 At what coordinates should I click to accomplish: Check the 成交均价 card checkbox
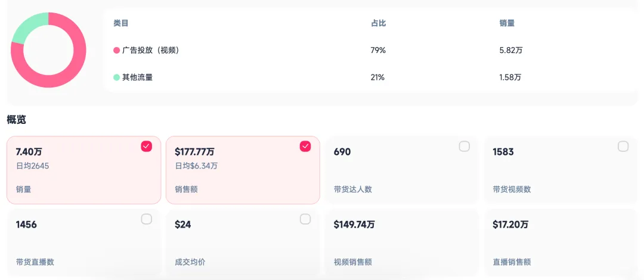click(x=305, y=219)
